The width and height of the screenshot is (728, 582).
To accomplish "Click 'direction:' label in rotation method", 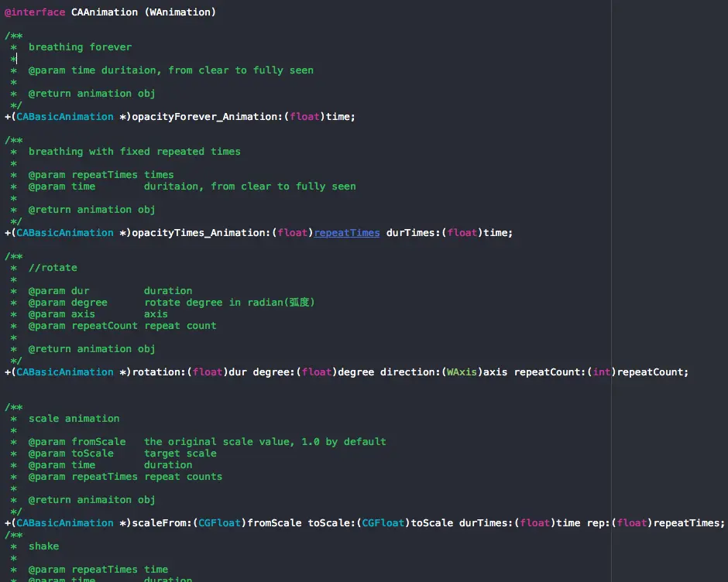I will coord(410,371).
